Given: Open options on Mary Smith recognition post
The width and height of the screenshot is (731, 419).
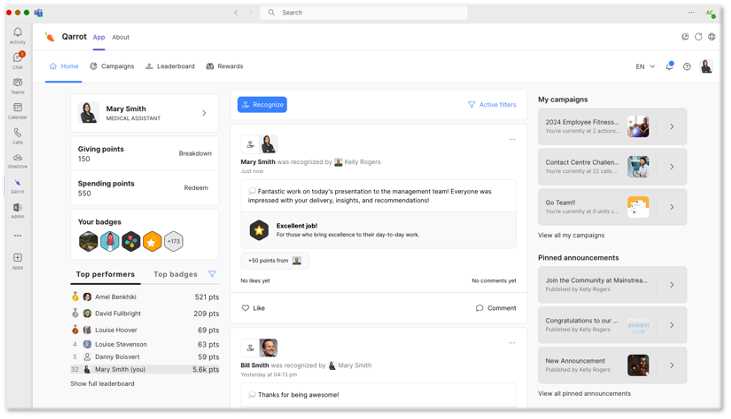Looking at the screenshot, I should pyautogui.click(x=512, y=139).
